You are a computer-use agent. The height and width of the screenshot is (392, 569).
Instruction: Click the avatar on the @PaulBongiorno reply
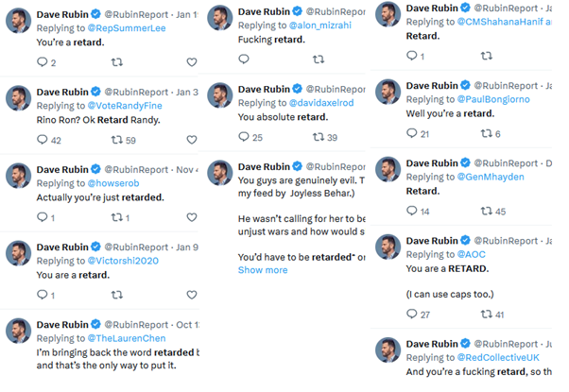click(x=388, y=91)
